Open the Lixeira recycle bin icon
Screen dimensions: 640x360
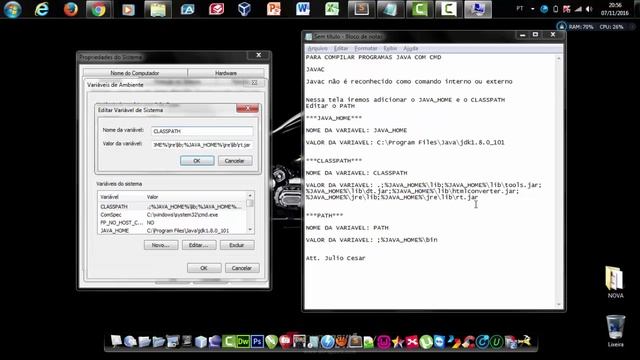coord(615,331)
